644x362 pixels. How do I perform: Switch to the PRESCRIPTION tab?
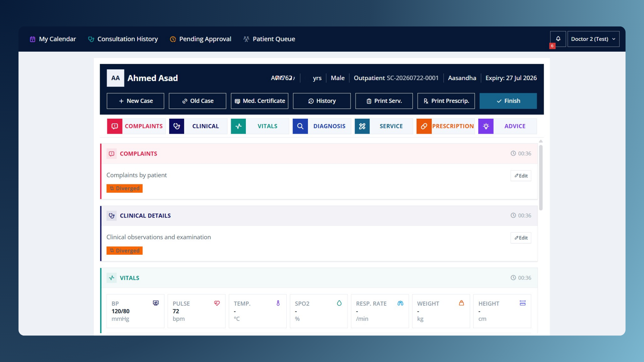click(x=445, y=126)
